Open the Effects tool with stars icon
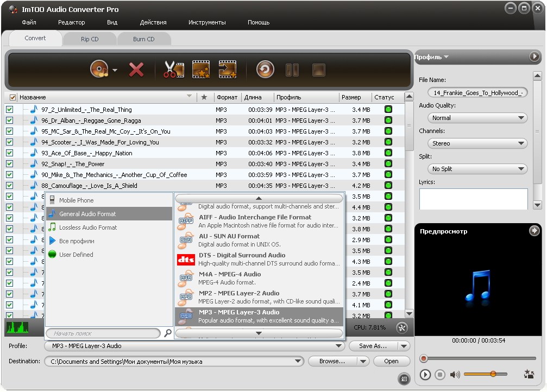The height and width of the screenshot is (392, 547). point(201,69)
